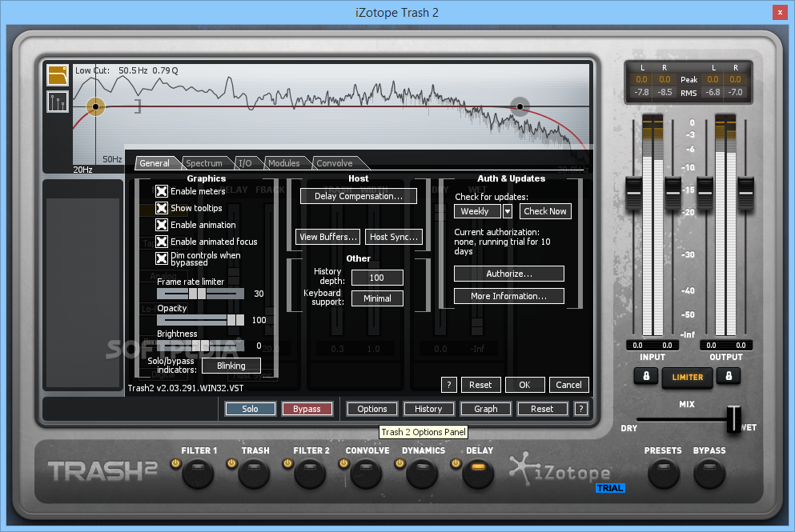Uncheck Enable animated focus checkbox
The width and height of the screenshot is (795, 532).
pos(162,241)
